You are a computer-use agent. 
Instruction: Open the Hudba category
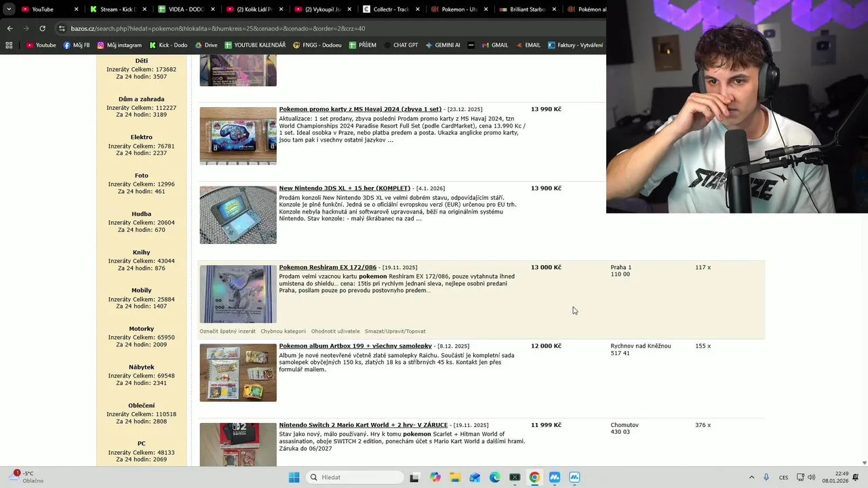click(x=141, y=214)
